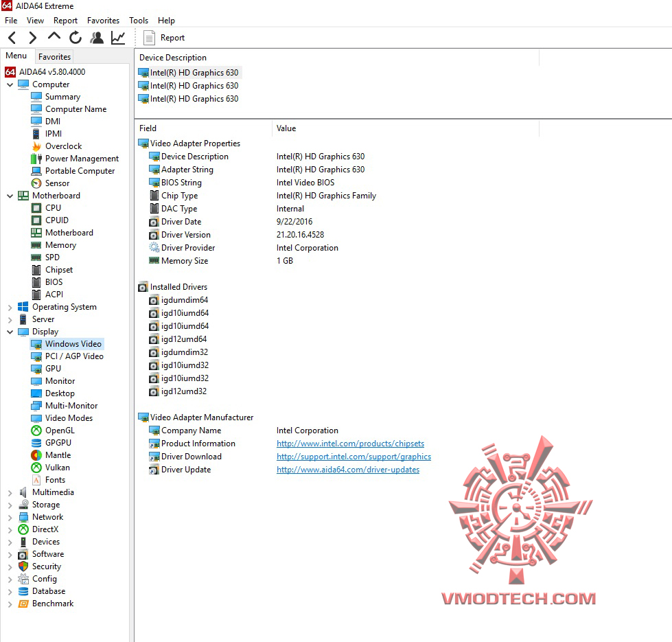Open the File menu
This screenshot has height=642, width=672.
[x=11, y=21]
